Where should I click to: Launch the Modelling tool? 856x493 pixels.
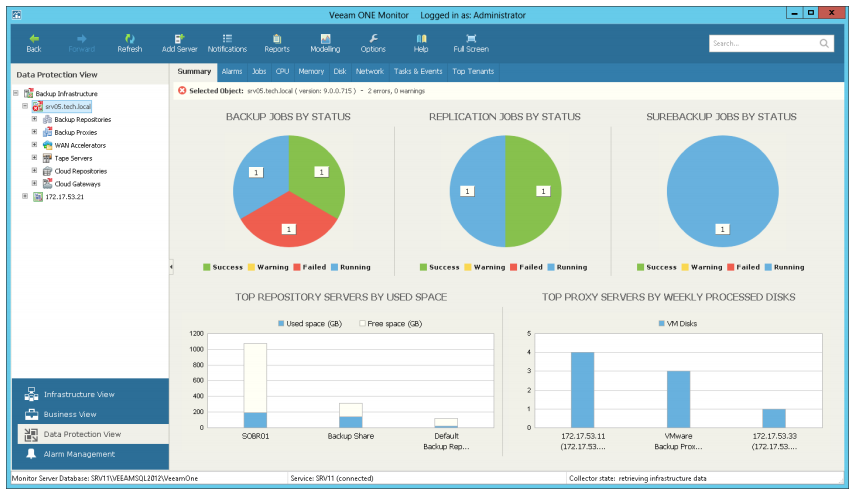point(325,43)
